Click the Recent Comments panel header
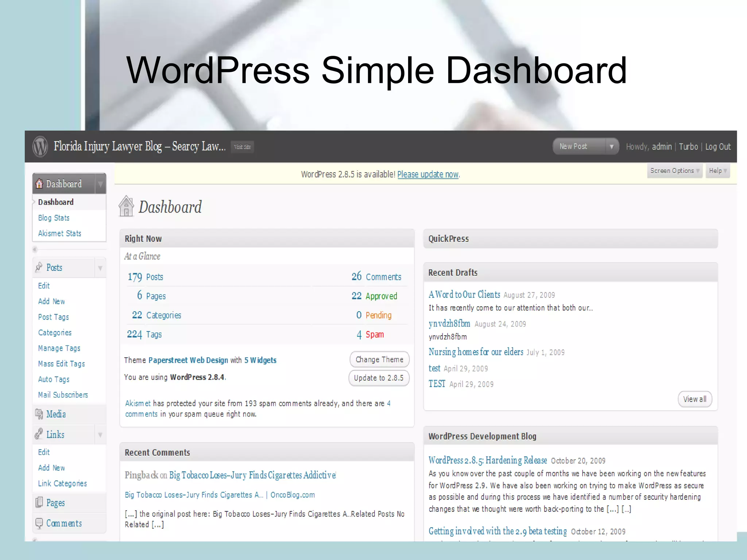This screenshot has width=747, height=560. (267, 452)
